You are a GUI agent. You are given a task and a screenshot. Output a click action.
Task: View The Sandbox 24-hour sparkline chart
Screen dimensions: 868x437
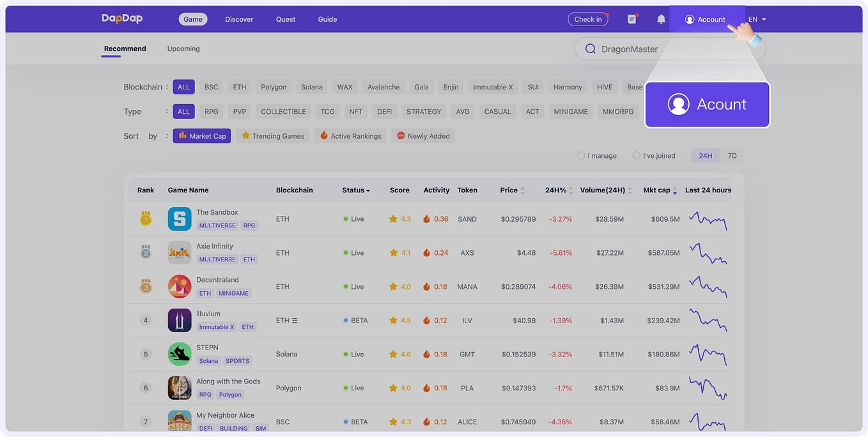pos(708,220)
